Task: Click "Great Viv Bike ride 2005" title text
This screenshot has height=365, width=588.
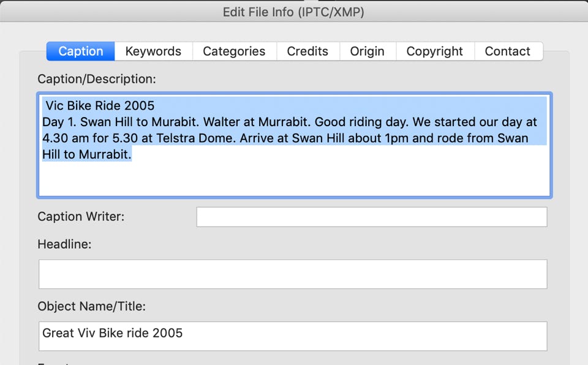Action: point(113,333)
